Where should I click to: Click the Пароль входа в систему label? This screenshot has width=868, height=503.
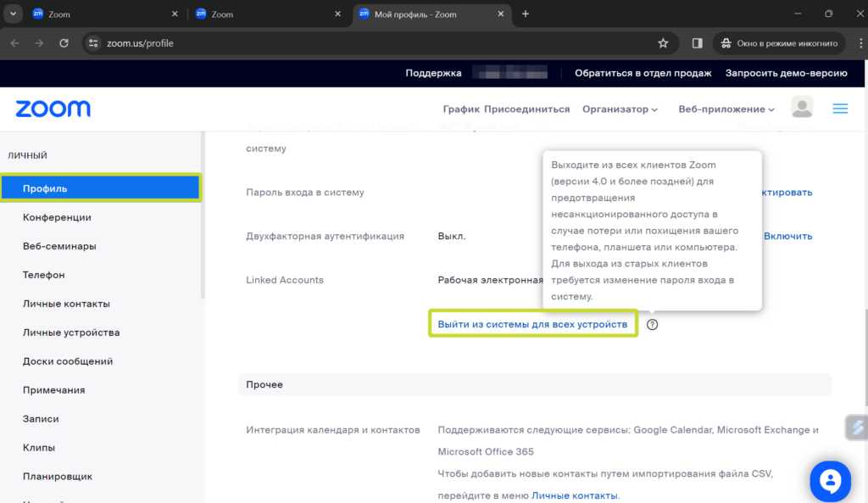(305, 193)
